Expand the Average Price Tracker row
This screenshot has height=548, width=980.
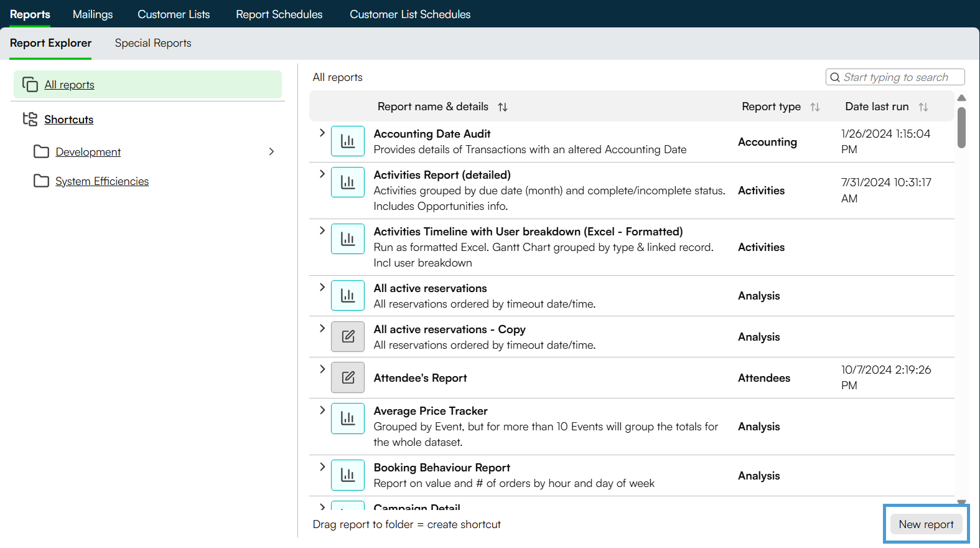pos(322,410)
